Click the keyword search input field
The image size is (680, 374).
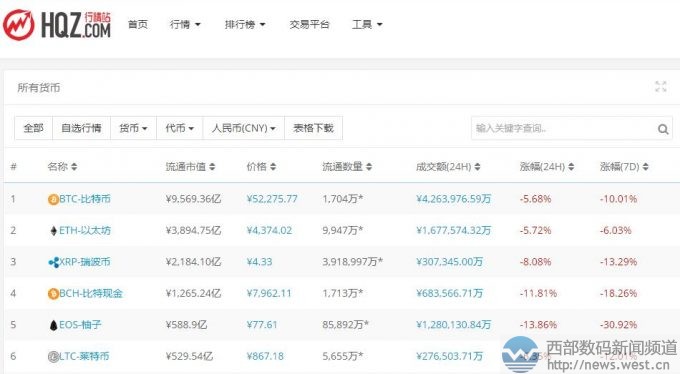[x=572, y=128]
